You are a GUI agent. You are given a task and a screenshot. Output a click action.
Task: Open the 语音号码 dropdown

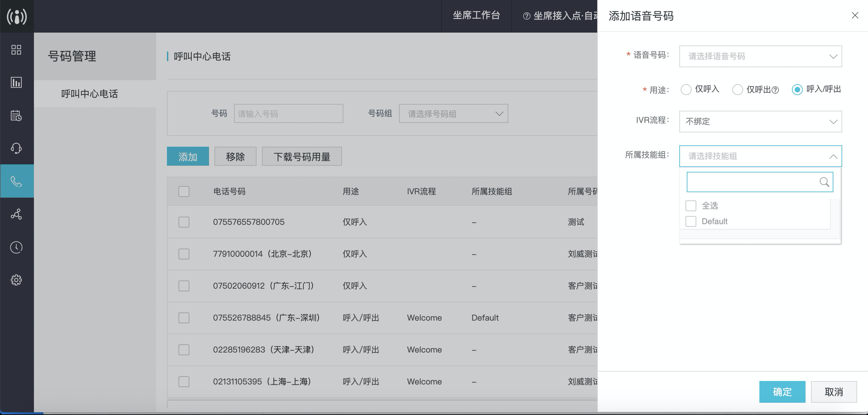point(760,56)
